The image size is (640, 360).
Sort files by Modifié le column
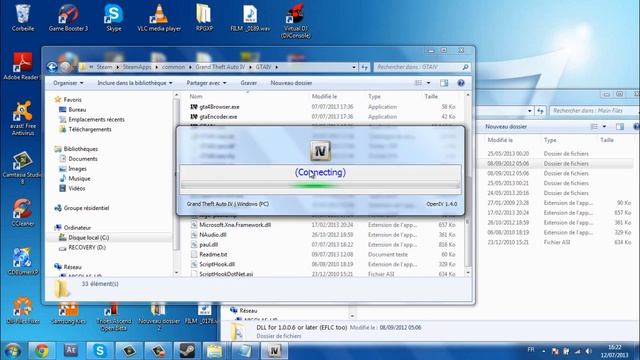click(324, 96)
